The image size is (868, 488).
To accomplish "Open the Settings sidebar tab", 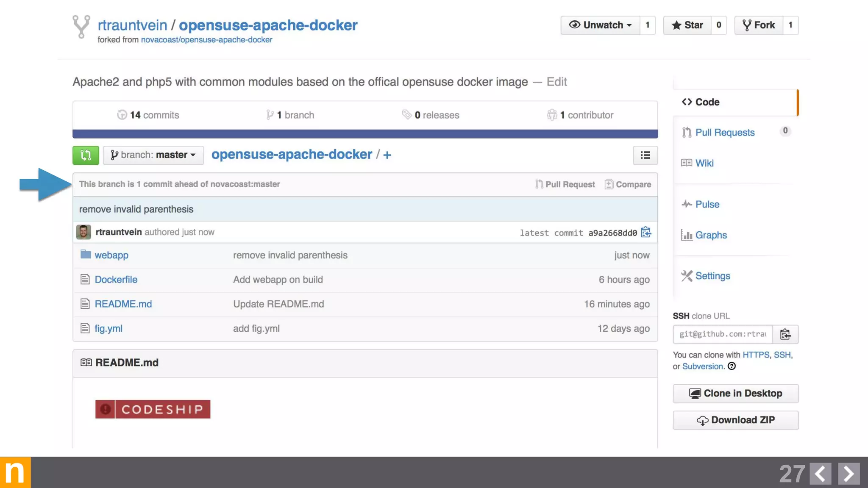I will tap(712, 276).
